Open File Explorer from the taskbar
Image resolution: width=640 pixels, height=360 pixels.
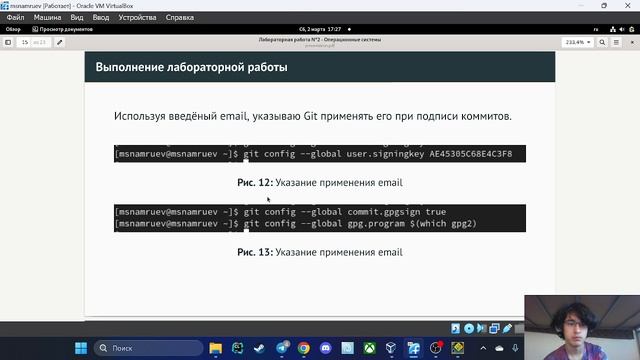coord(216,348)
